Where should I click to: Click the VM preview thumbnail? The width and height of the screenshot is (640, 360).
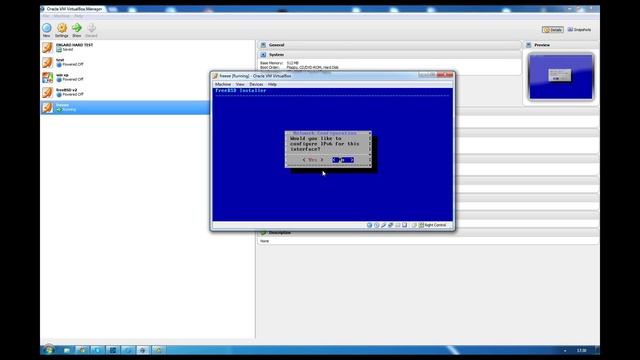pos(561,77)
